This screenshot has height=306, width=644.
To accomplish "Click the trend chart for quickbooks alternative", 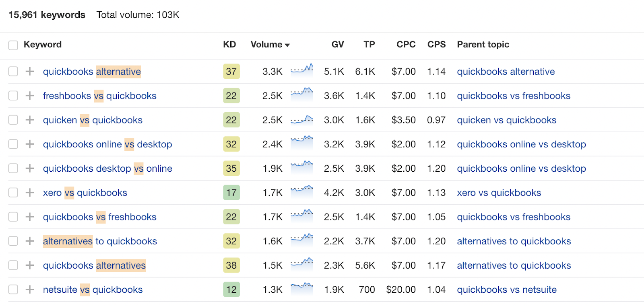I will 301,69.
